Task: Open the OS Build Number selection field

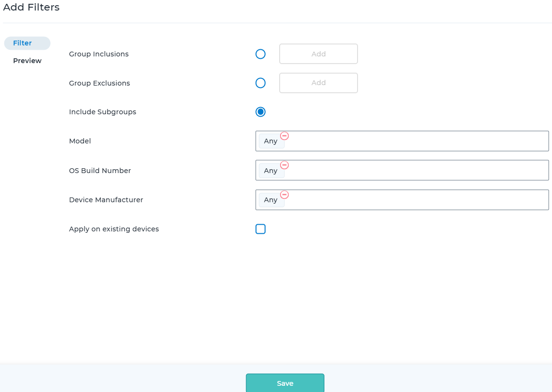Action: click(x=402, y=171)
